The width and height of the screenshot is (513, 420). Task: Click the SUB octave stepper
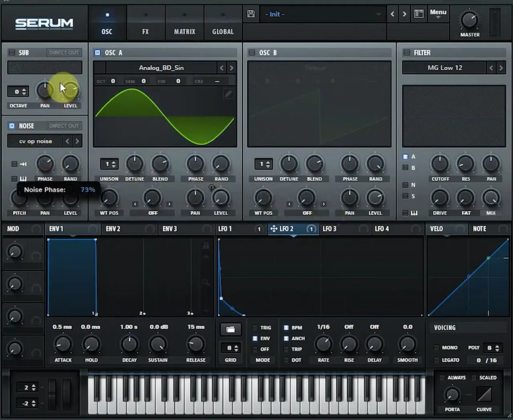(18, 91)
